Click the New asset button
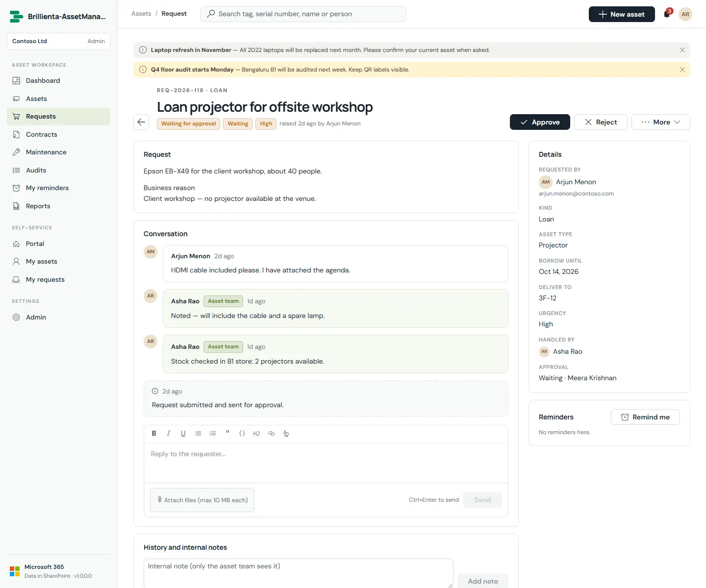Screen dimensions: 706x588 622,14
